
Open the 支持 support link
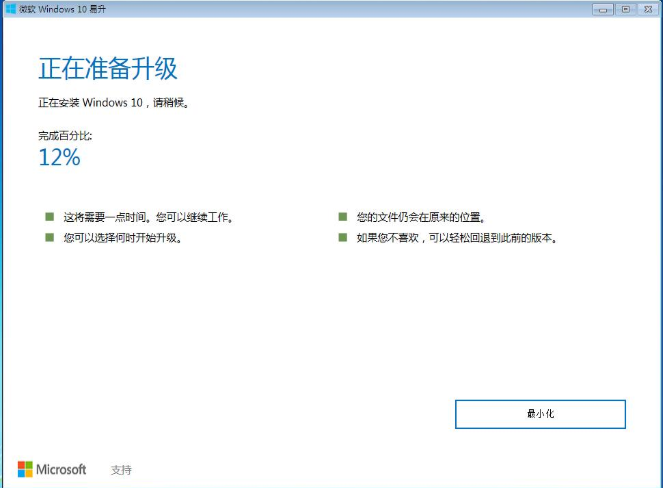tap(121, 470)
